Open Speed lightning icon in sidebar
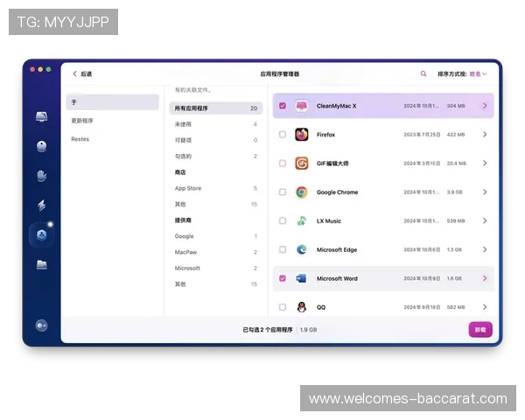This screenshot has height=420, width=525. pyautogui.click(x=41, y=205)
